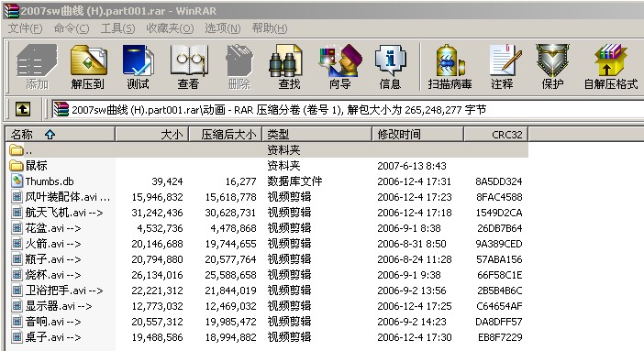Sort by CRC32 column header
The image size is (644, 351).
pos(496,134)
